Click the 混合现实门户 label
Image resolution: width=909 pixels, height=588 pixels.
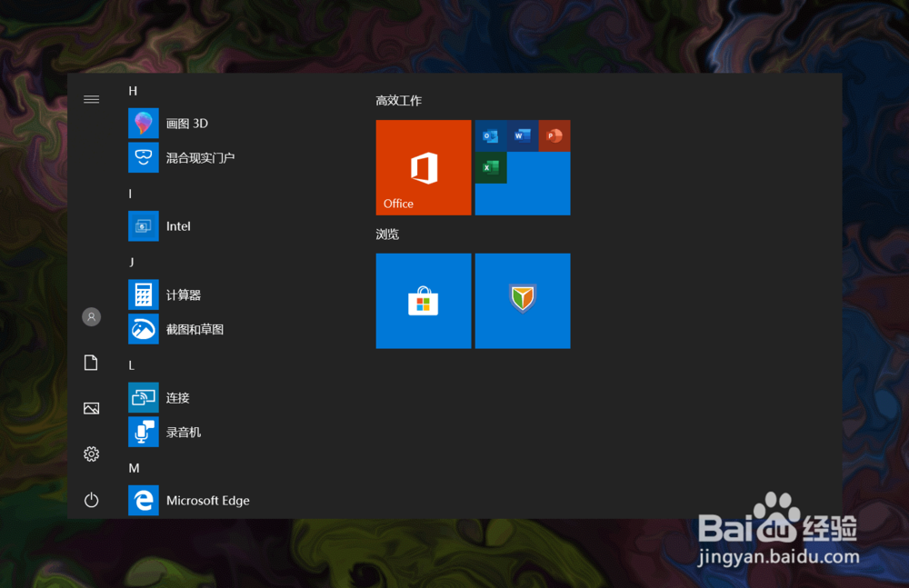click(200, 158)
